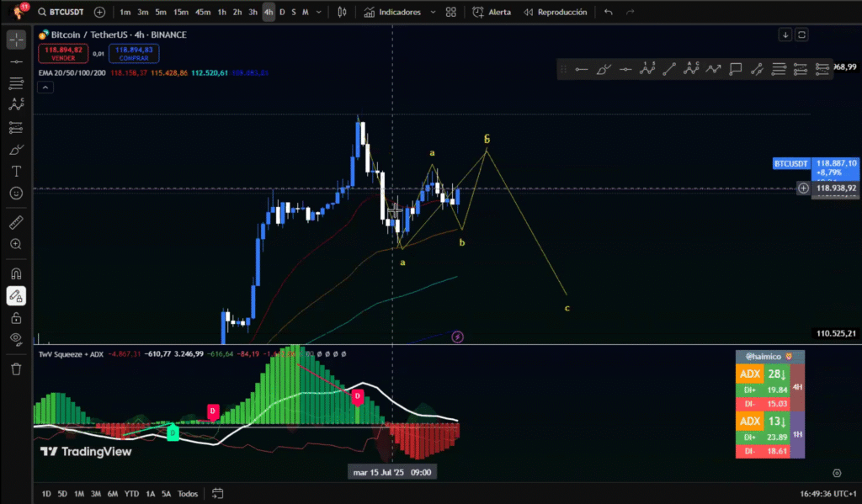This screenshot has height=504, width=862.
Task: Toggle fullscreen view of the chart pane
Action: coord(801,34)
